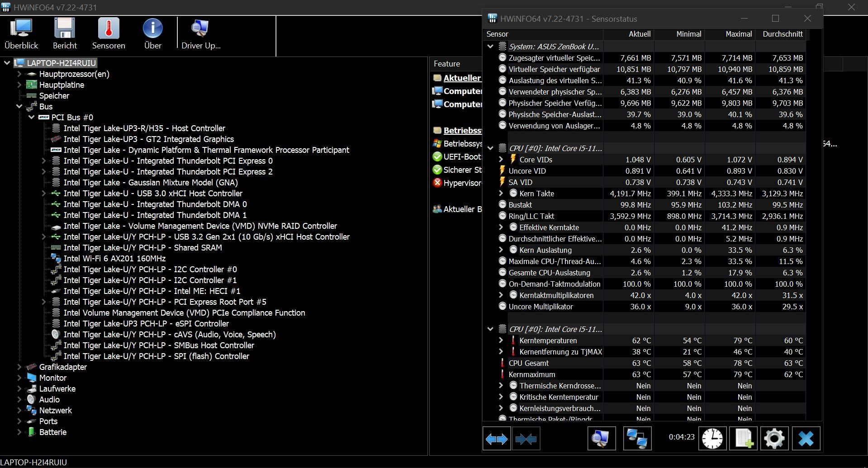This screenshot has height=468, width=868.
Task: Collapse the PCI Bus #0 node
Action: pos(31,117)
